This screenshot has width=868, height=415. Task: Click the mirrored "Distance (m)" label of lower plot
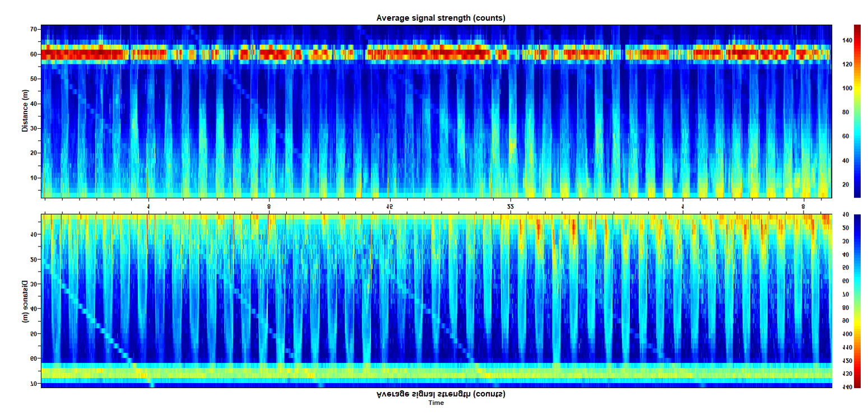pos(25,301)
